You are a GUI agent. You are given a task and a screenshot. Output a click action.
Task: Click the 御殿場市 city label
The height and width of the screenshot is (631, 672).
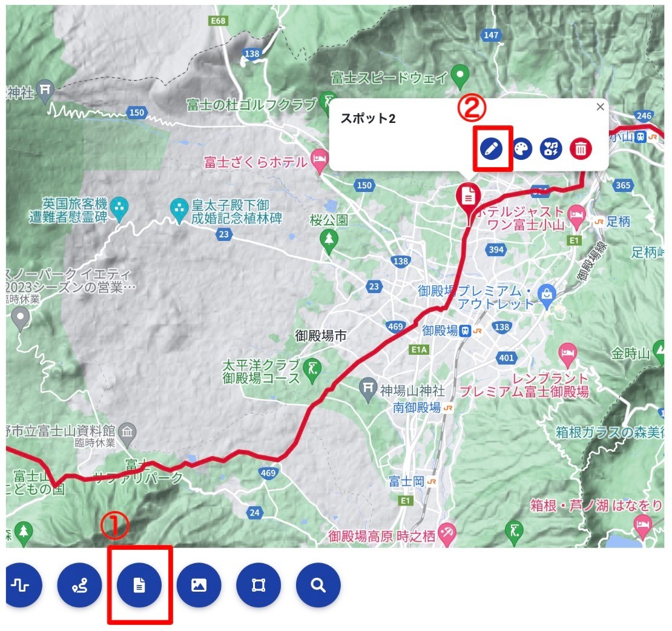pos(321,335)
